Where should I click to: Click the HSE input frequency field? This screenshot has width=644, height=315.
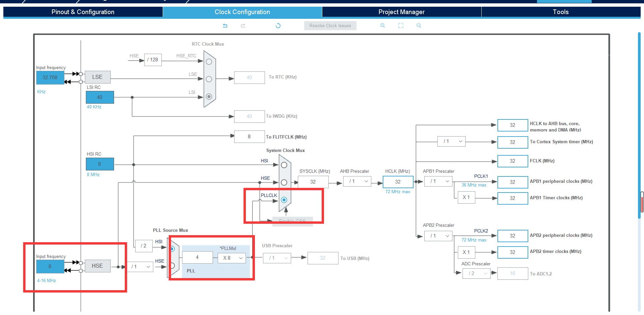point(50,266)
